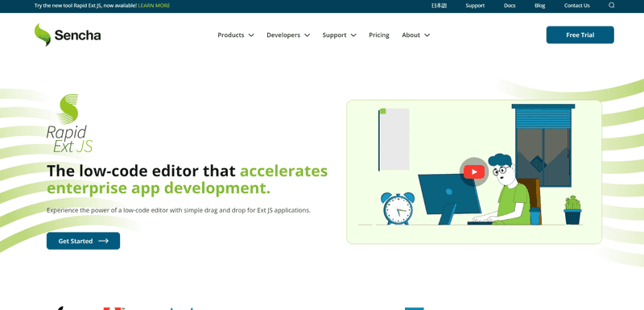Click the illustrated video thumbnail
Image resolution: width=644 pixels, height=310 pixels.
474,172
